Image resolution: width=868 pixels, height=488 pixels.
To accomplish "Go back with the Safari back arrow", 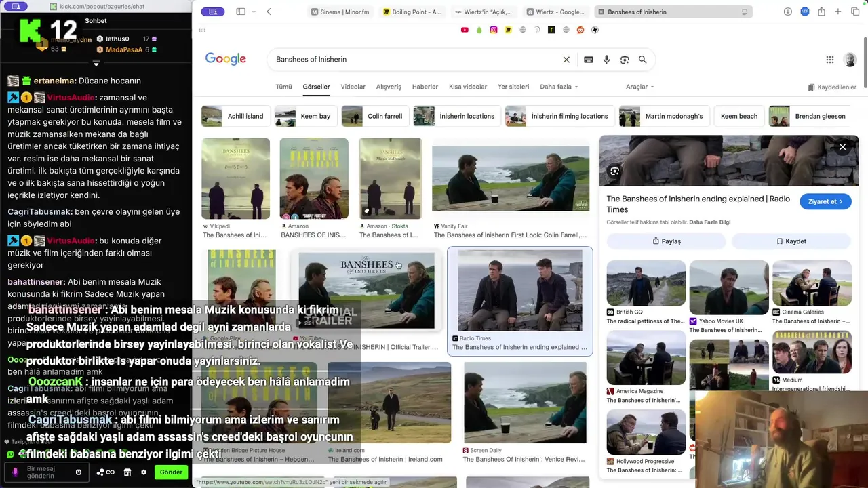I will pyautogui.click(x=269, y=12).
